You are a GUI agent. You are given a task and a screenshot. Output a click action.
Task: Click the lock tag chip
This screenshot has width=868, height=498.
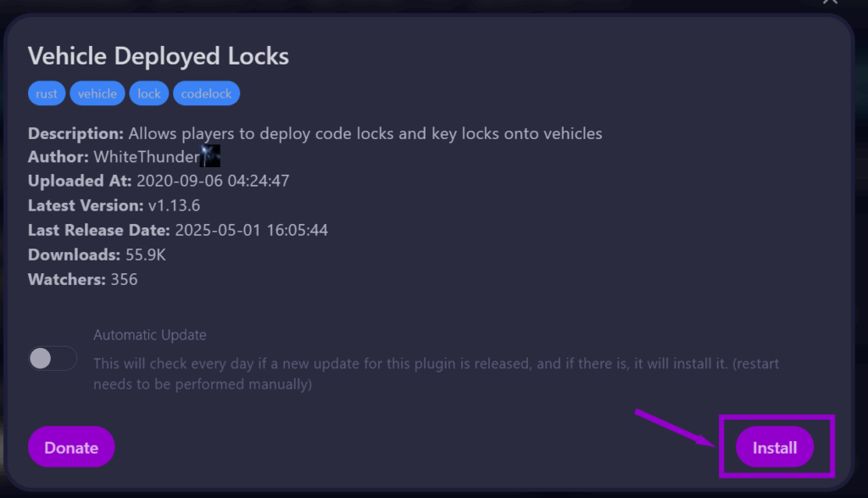(x=149, y=93)
